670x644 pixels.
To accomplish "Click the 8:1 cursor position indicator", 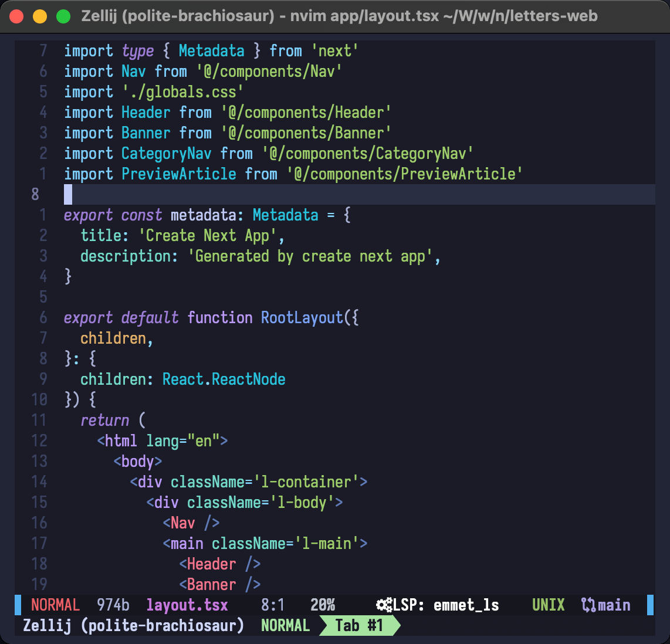I will tap(273, 605).
